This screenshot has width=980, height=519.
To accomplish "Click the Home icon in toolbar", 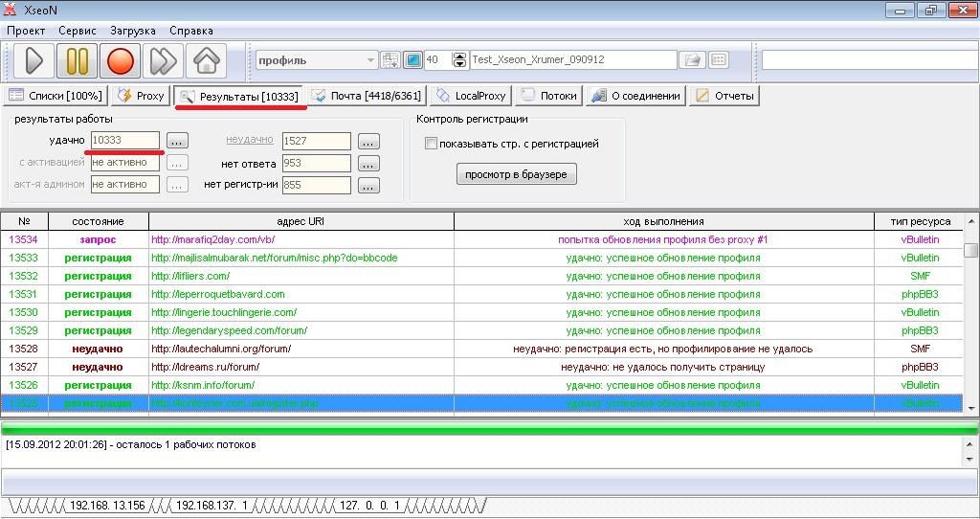I will (207, 60).
